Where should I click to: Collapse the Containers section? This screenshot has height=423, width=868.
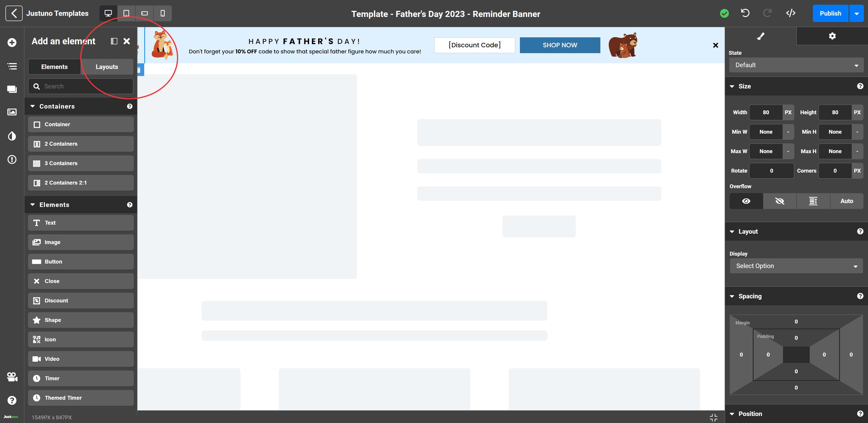pyautogui.click(x=33, y=106)
